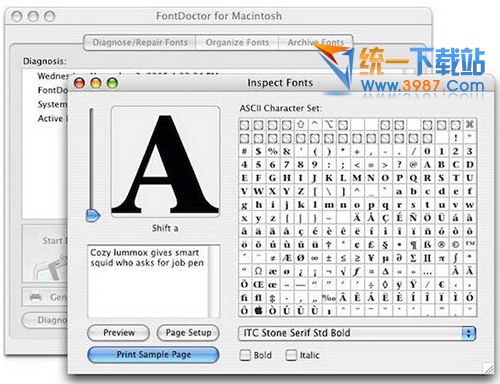The width and height of the screenshot is (500, 384).
Task: Enable the Italic checkbox
Action: coord(291,355)
